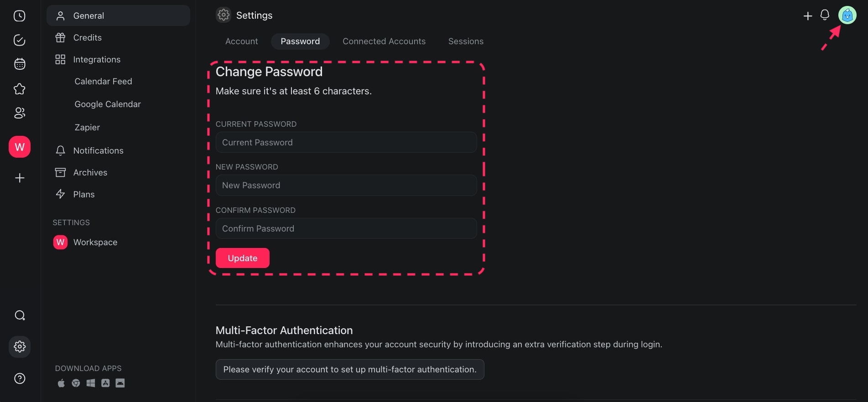Open the settings gear in the left rail
868x402 pixels.
coord(20,347)
